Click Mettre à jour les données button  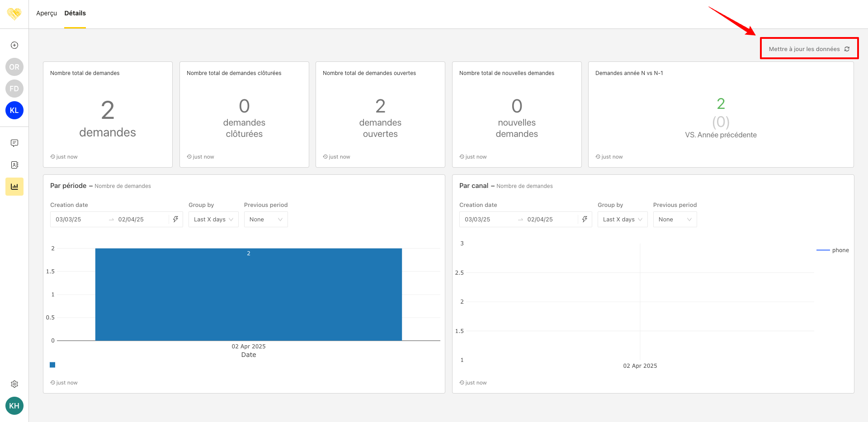pyautogui.click(x=809, y=49)
